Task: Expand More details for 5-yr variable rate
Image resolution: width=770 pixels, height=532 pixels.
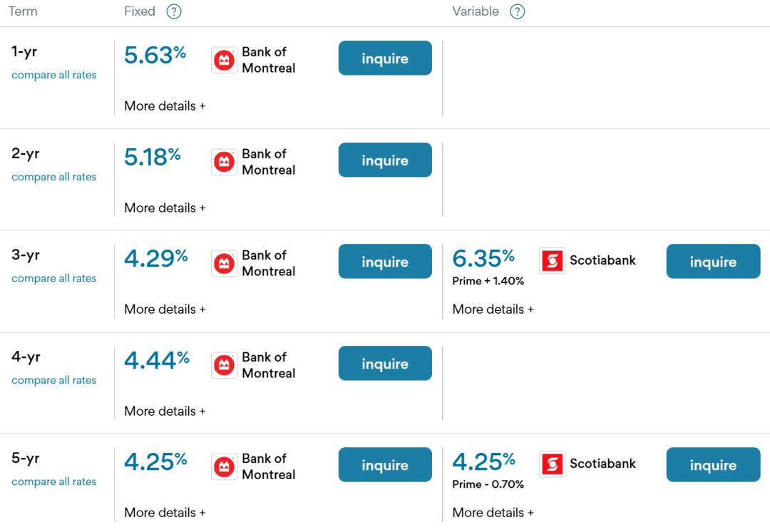Action: point(493,512)
